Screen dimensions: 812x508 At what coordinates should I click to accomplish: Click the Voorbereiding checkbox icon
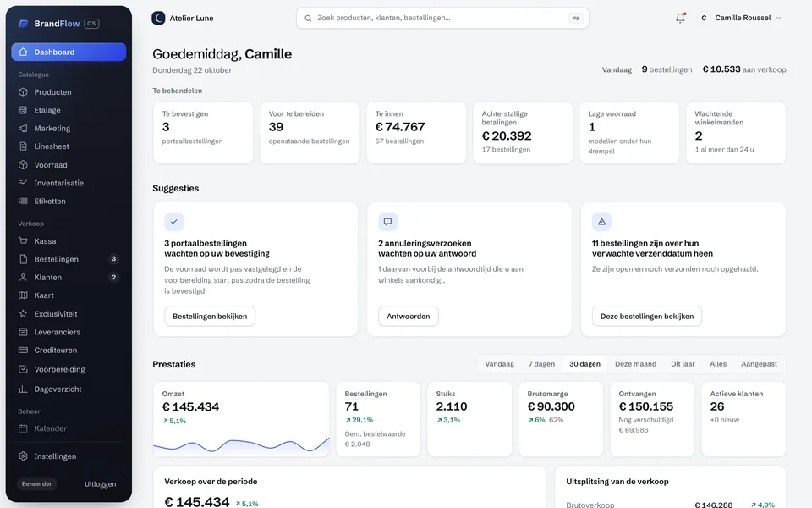[23, 369]
